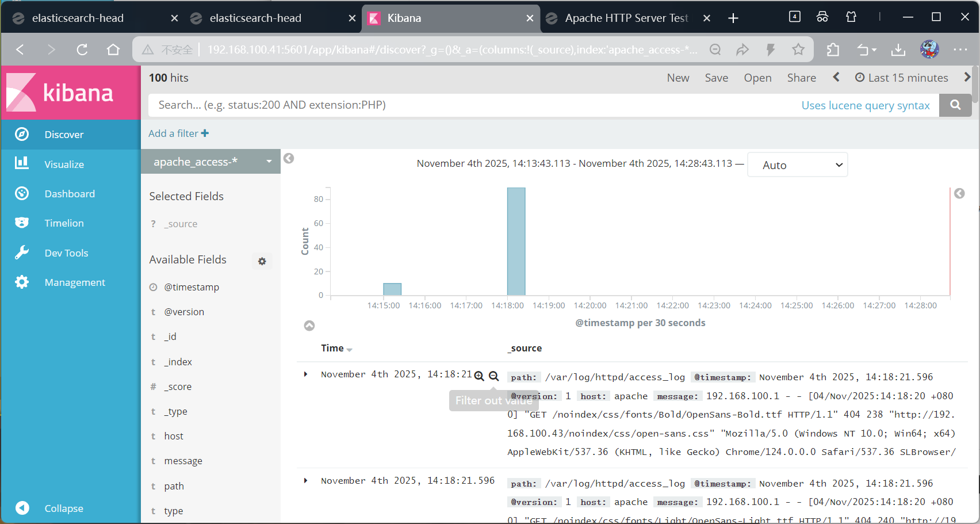Viewport: 980px width, 524px height.
Task: Select the _score field
Action: pos(178,387)
